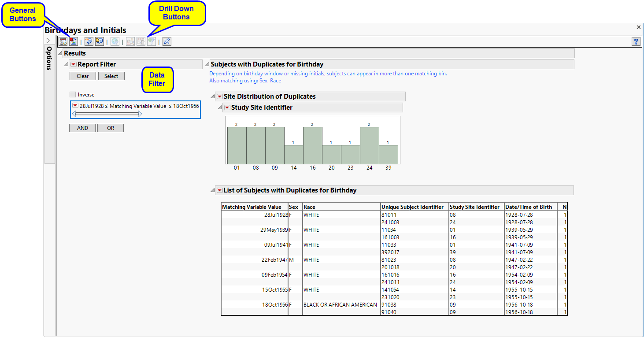Image resolution: width=644 pixels, height=337 pixels.
Task: Collapse the Results section
Action: 60,53
